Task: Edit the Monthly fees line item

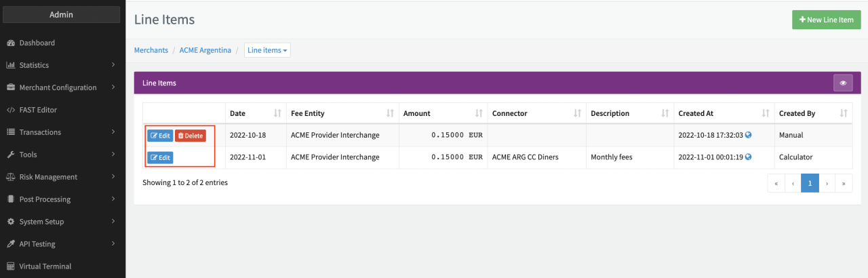Action: 160,157
